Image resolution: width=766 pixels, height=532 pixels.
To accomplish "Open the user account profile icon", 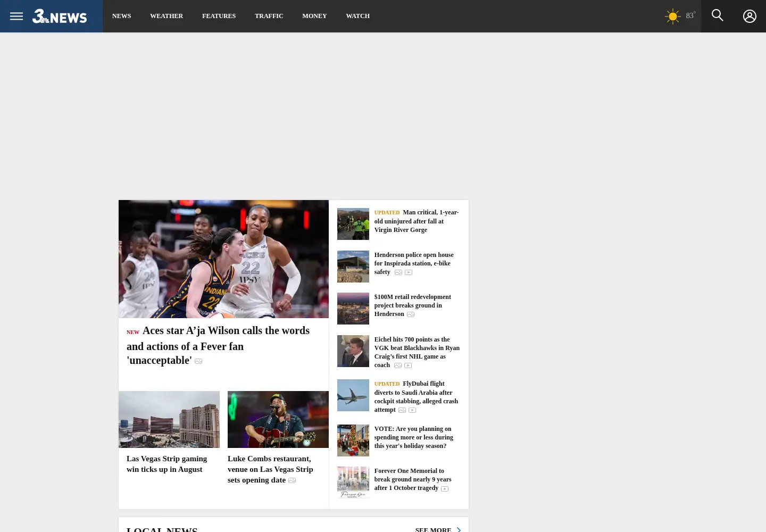I will tap(750, 16).
